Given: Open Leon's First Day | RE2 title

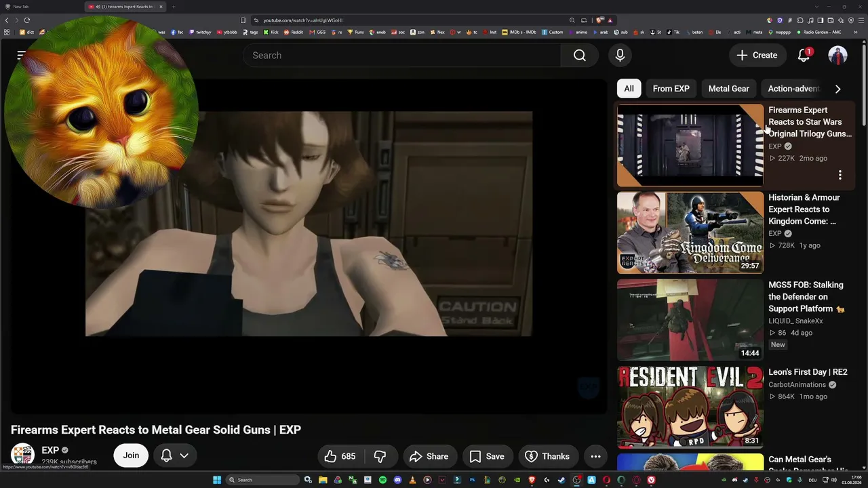Looking at the screenshot, I should (x=808, y=372).
